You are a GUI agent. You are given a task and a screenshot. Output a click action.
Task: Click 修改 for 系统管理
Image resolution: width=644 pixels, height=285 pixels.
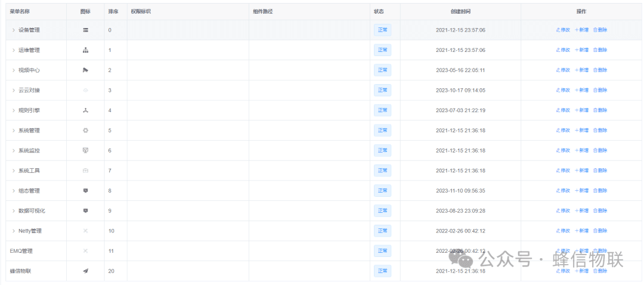pyautogui.click(x=563, y=131)
